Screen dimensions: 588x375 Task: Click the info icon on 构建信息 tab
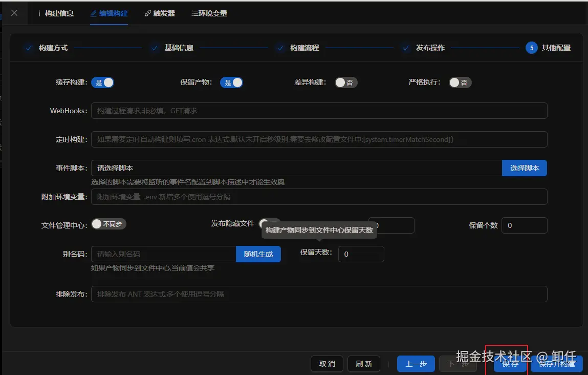coord(39,13)
